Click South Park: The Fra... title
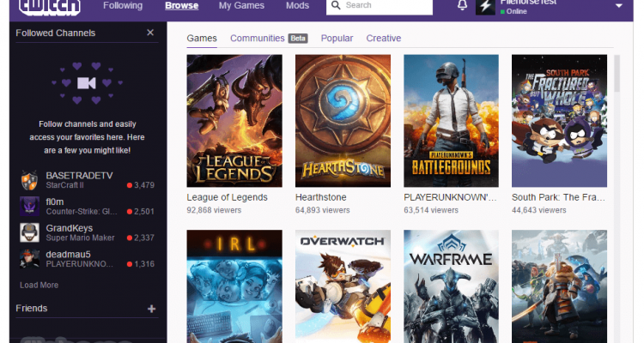Viewport: 644px width, 343px height. pos(558,197)
